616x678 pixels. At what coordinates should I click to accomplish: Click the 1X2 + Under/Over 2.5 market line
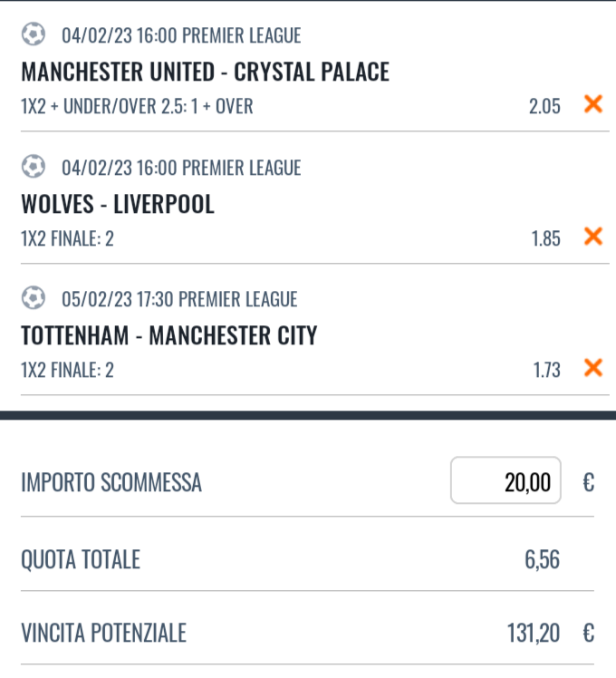(137, 106)
